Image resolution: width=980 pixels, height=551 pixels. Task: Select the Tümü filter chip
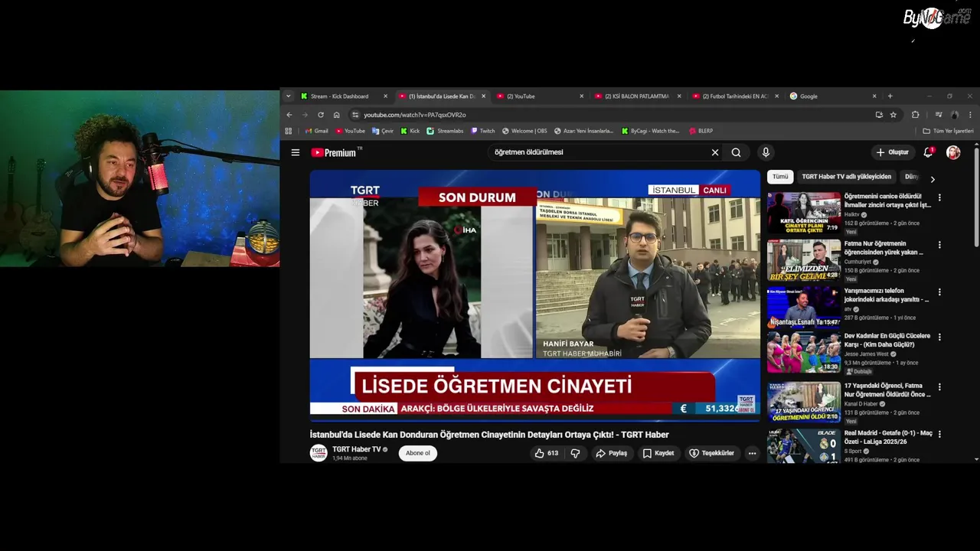pyautogui.click(x=780, y=177)
